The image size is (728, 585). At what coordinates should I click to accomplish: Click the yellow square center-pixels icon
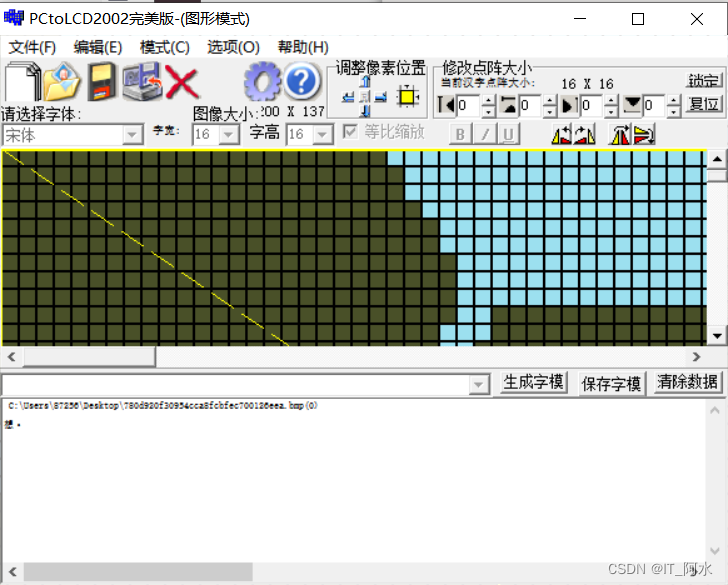coord(408,97)
